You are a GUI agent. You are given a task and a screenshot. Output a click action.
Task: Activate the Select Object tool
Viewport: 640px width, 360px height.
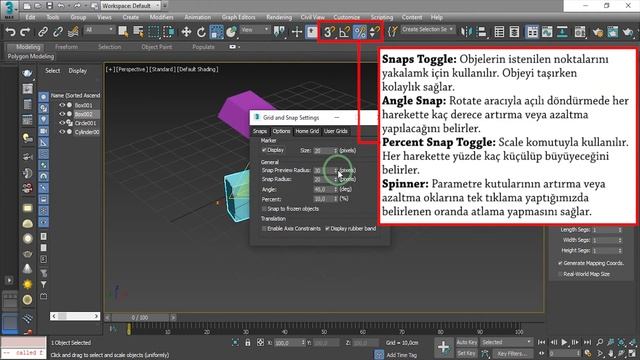[123, 31]
